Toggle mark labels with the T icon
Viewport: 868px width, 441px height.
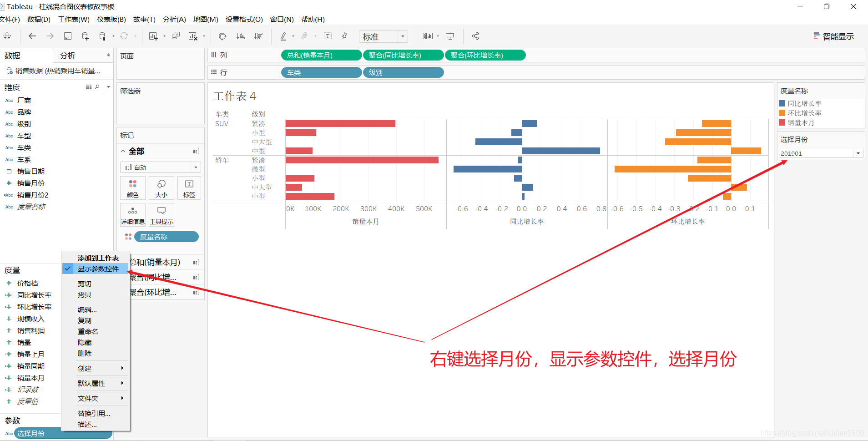click(x=328, y=36)
